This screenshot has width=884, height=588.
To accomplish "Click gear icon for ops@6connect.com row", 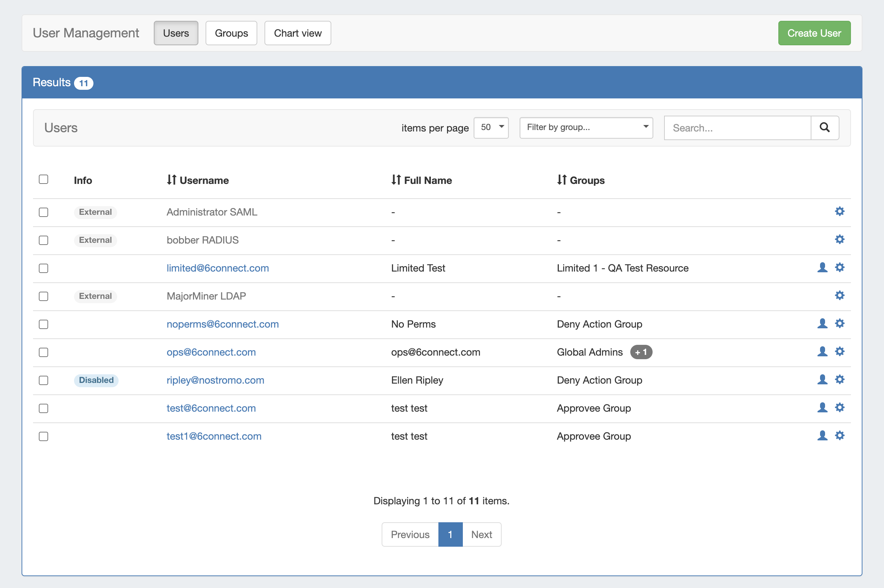I will tap(839, 351).
